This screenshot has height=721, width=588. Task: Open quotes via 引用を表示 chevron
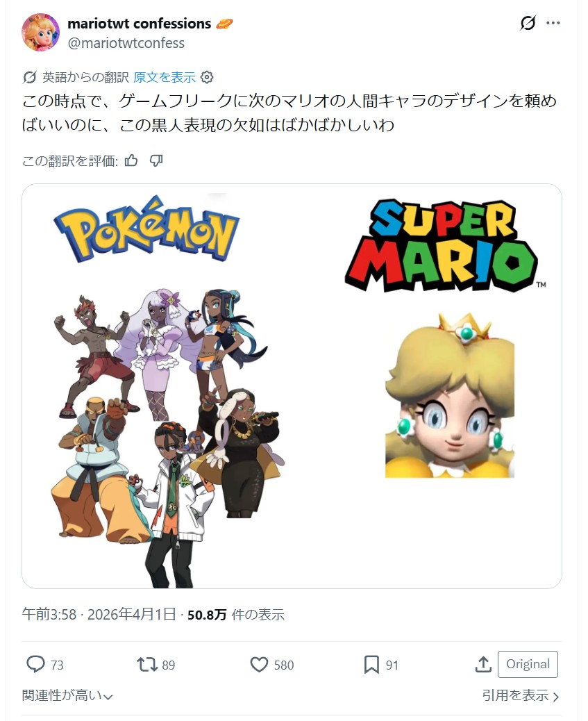(x=521, y=695)
